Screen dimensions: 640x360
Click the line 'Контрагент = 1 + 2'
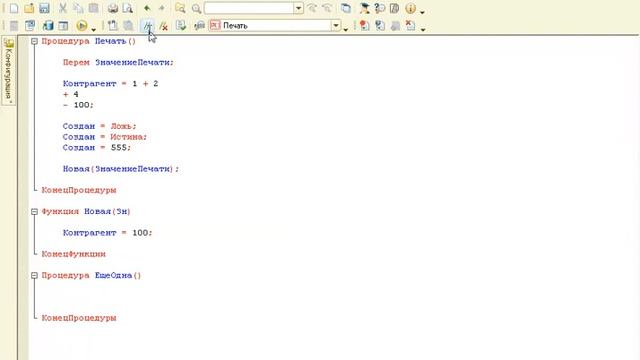[x=110, y=84]
